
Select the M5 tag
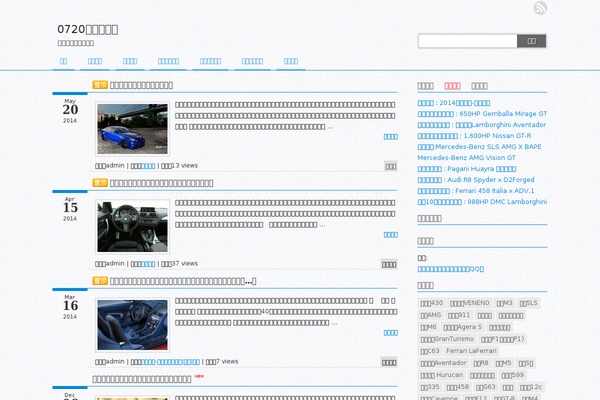504,363
